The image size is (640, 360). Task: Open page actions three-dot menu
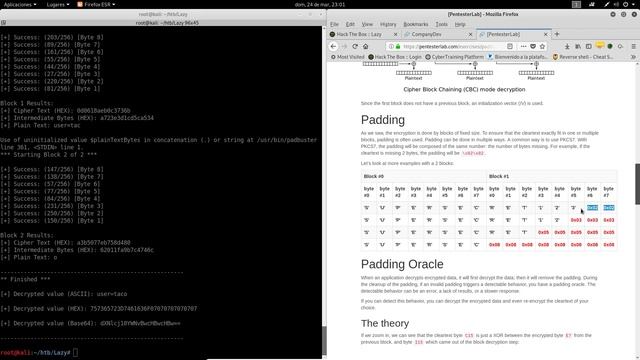click(x=523, y=46)
